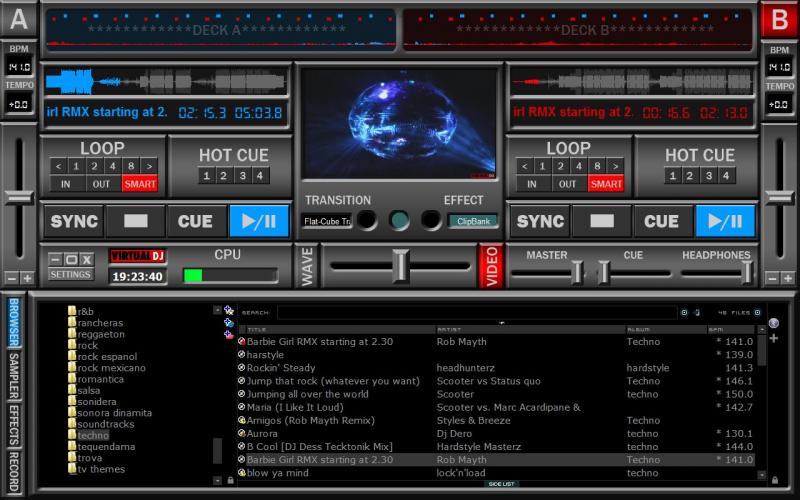This screenshot has height=500, width=800.
Task: Select track Jumping all over the world
Action: click(x=496, y=394)
